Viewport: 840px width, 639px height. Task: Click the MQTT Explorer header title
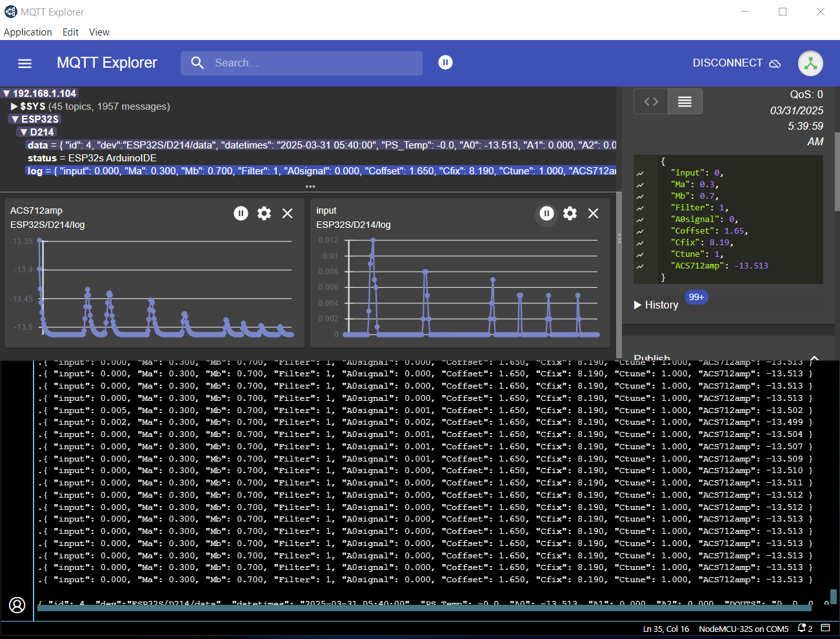point(107,63)
